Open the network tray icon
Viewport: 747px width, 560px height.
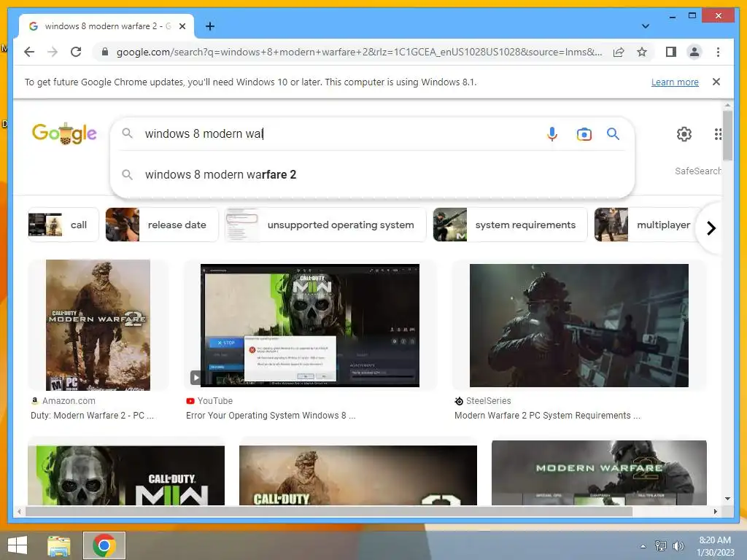[660, 546]
